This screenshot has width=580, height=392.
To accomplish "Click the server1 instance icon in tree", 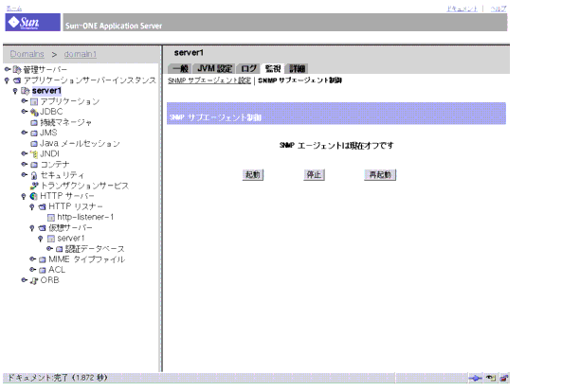I will click(x=26, y=91).
